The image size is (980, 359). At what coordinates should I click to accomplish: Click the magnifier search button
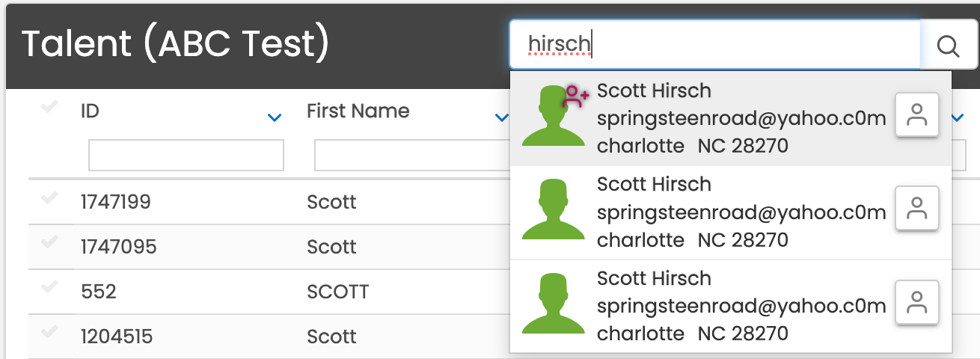[948, 46]
